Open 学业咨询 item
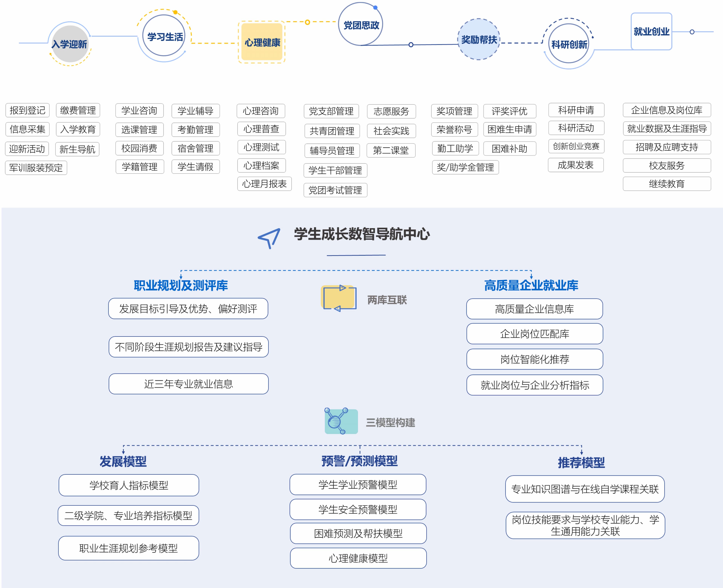The width and height of the screenshot is (723, 588). 139,111
